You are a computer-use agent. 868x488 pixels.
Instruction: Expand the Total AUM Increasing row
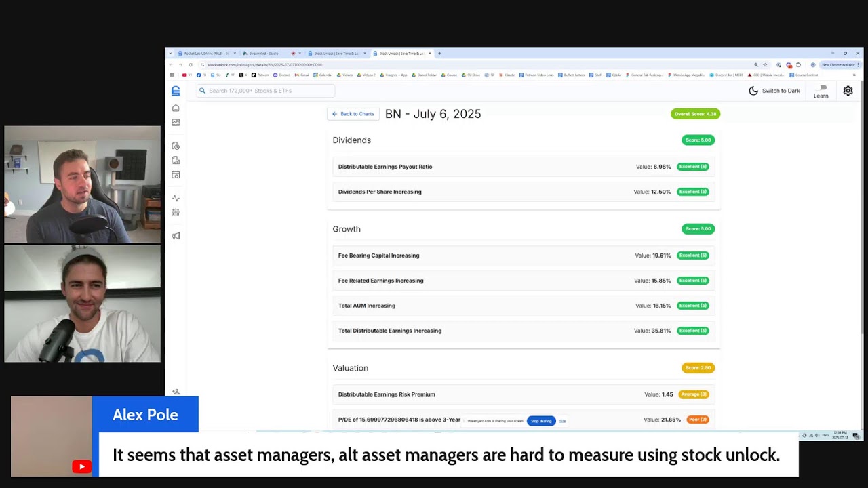click(x=523, y=306)
